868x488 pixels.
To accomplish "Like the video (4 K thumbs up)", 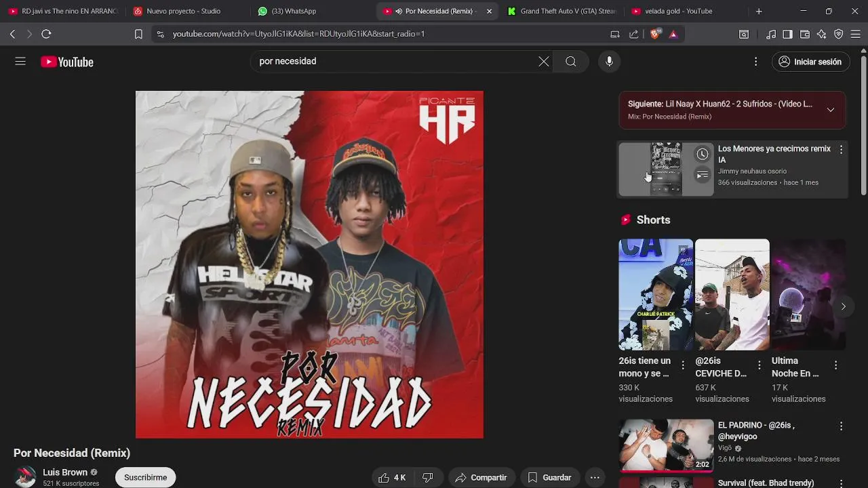I will tap(391, 478).
